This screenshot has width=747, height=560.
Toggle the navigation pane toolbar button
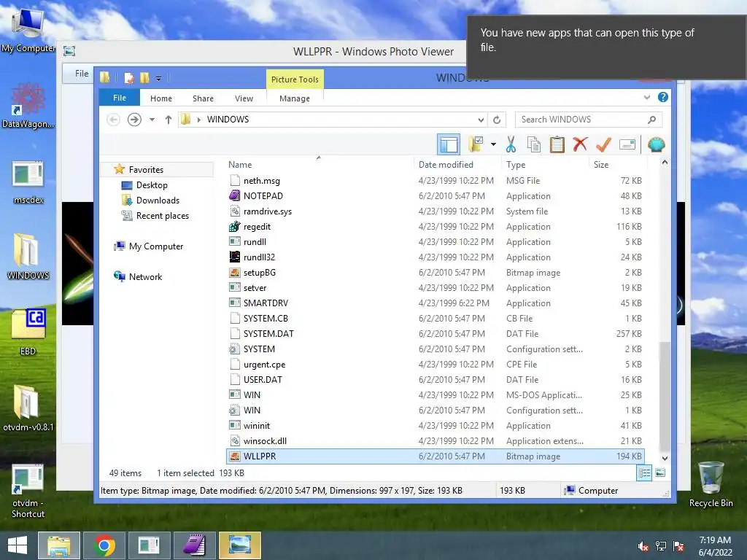449,144
